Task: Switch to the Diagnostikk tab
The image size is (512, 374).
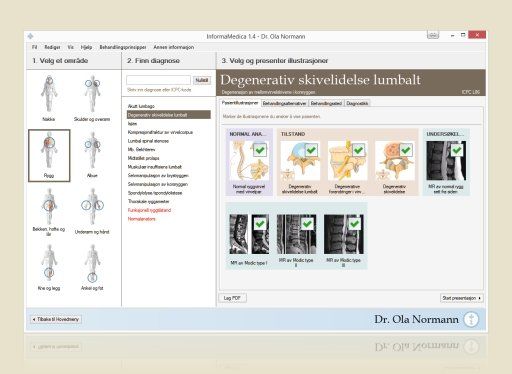Action: tap(357, 103)
